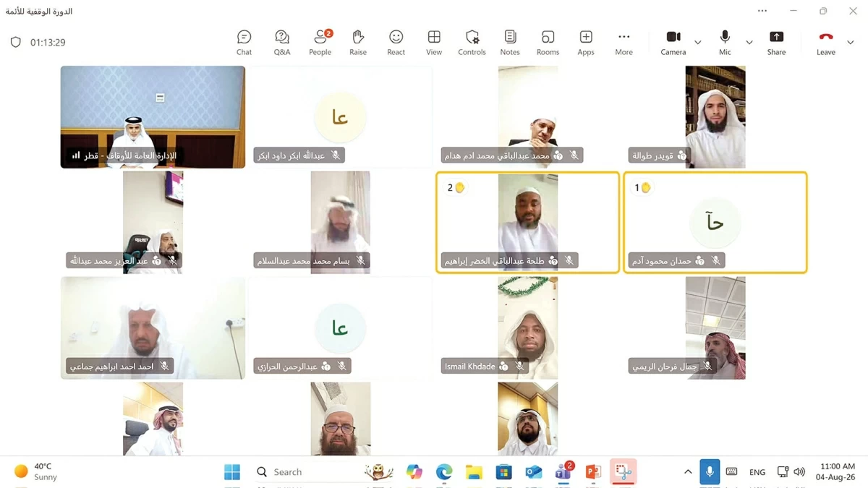Click the meeting timer 01:13:29

point(48,43)
